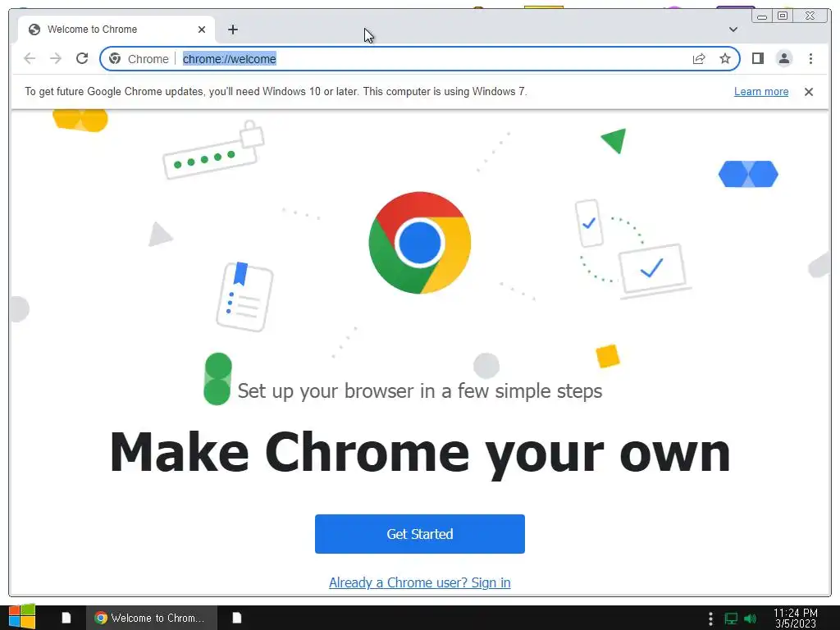The image size is (840, 630).
Task: Open the volume speaker tray icon
Action: 750,619
